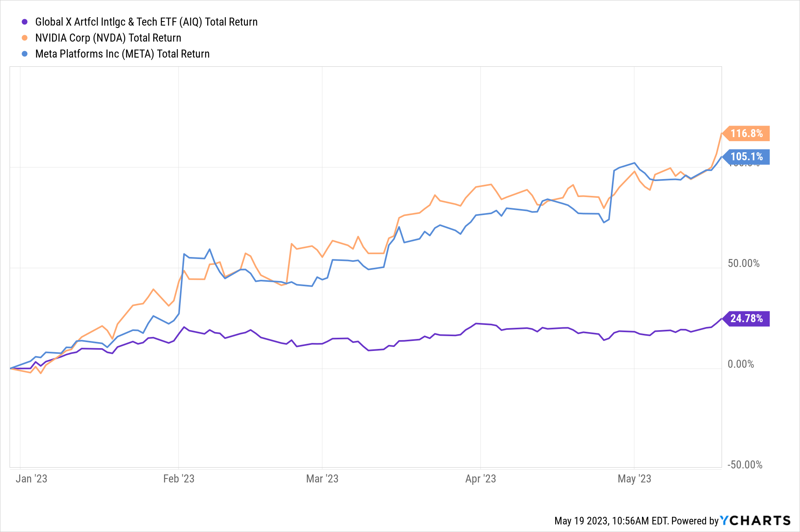
Task: Click the blue META legend dot
Action: [x=25, y=54]
